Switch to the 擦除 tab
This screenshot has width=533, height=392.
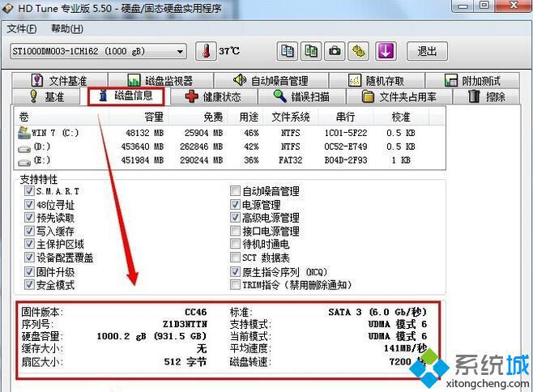coord(487,96)
